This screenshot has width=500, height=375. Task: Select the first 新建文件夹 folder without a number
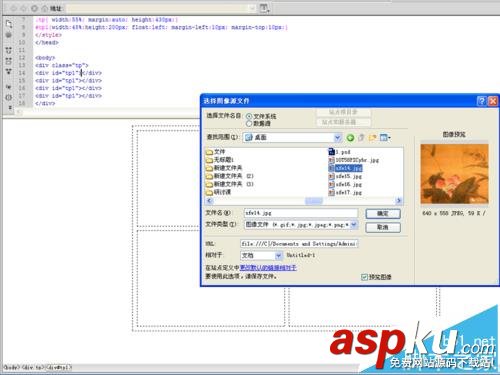tap(224, 168)
